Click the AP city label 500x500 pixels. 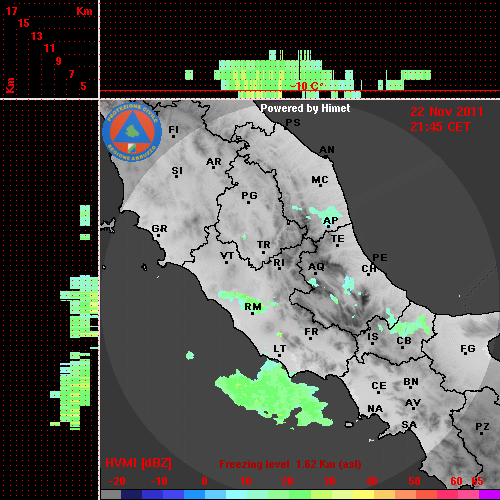point(330,221)
